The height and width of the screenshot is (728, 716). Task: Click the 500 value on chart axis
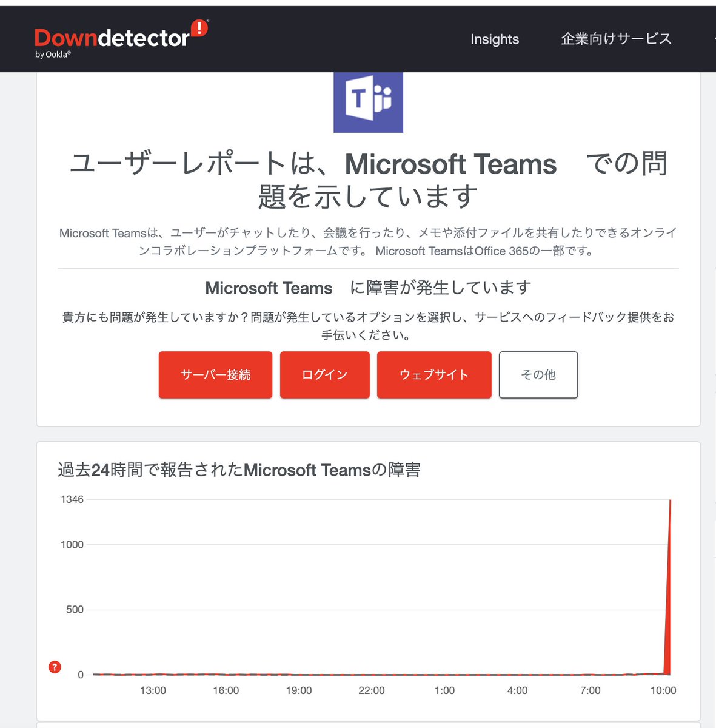pos(75,610)
